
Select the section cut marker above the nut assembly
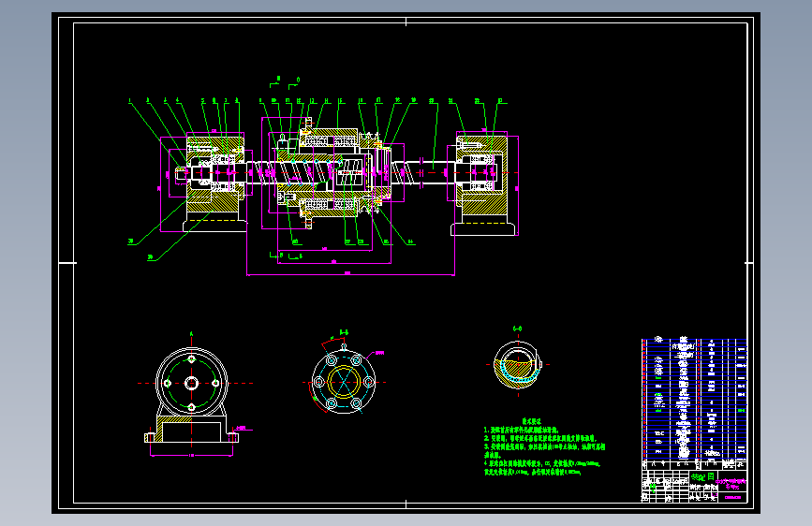tap(285, 81)
